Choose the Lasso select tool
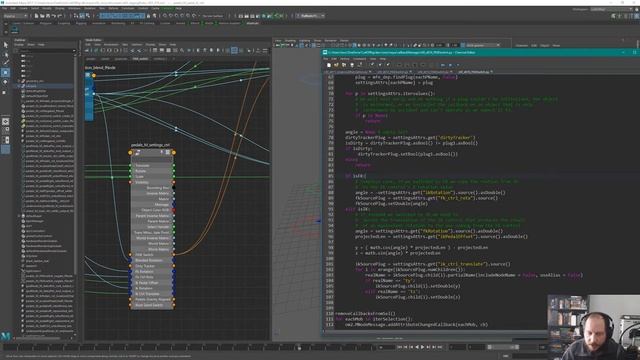640x360 pixels. (x=6, y=54)
